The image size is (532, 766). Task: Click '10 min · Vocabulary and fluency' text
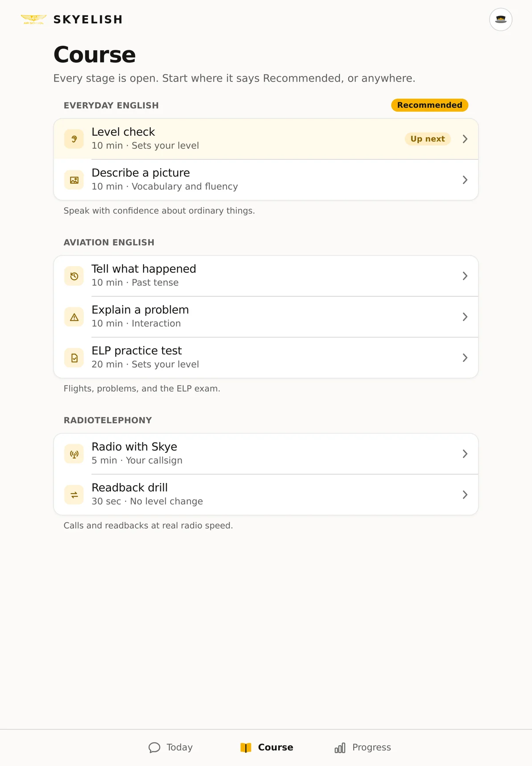pyautogui.click(x=164, y=186)
